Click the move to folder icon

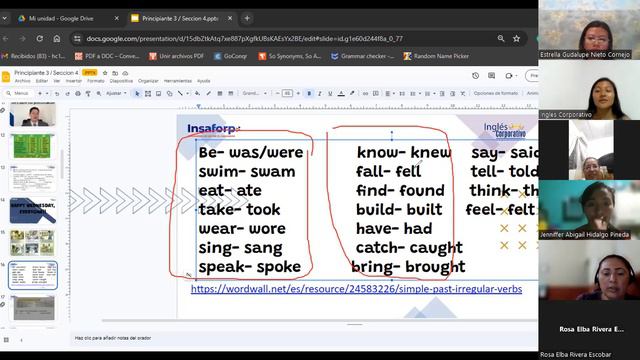coord(115,73)
